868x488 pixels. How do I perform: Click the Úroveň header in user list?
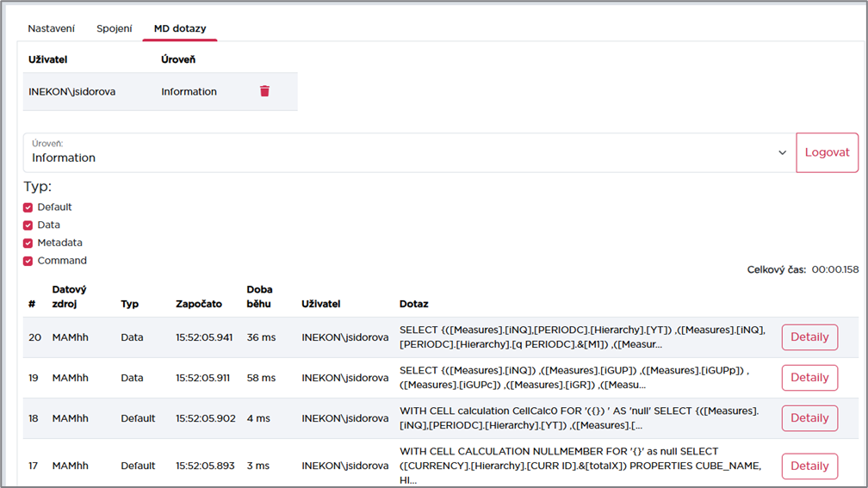[x=178, y=59]
